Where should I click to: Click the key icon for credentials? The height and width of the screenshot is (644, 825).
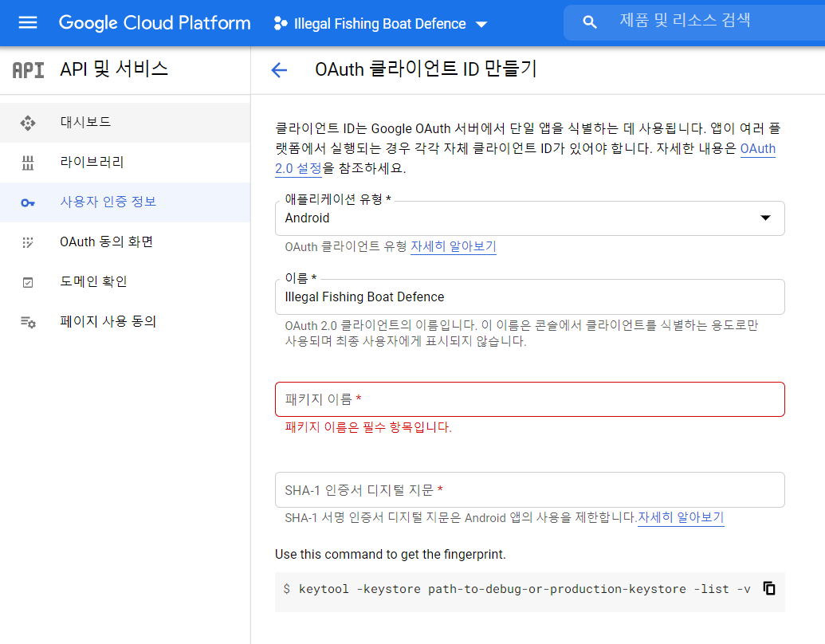click(28, 202)
